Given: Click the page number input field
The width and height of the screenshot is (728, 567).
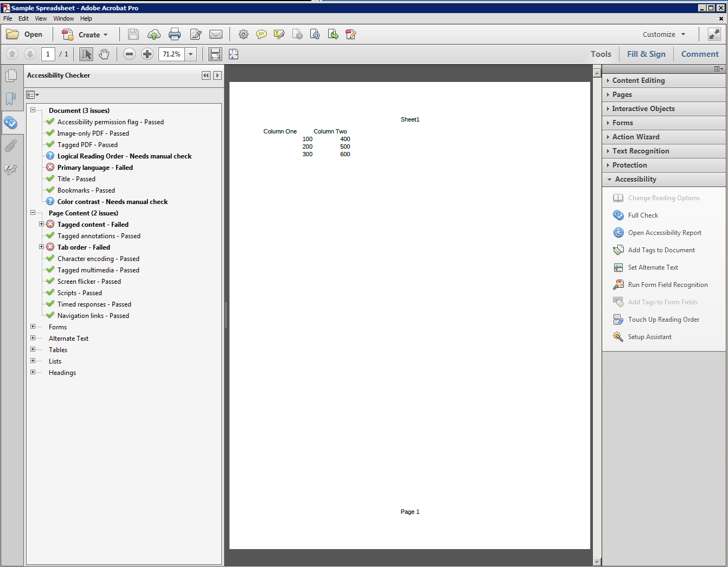Looking at the screenshot, I should tap(48, 54).
